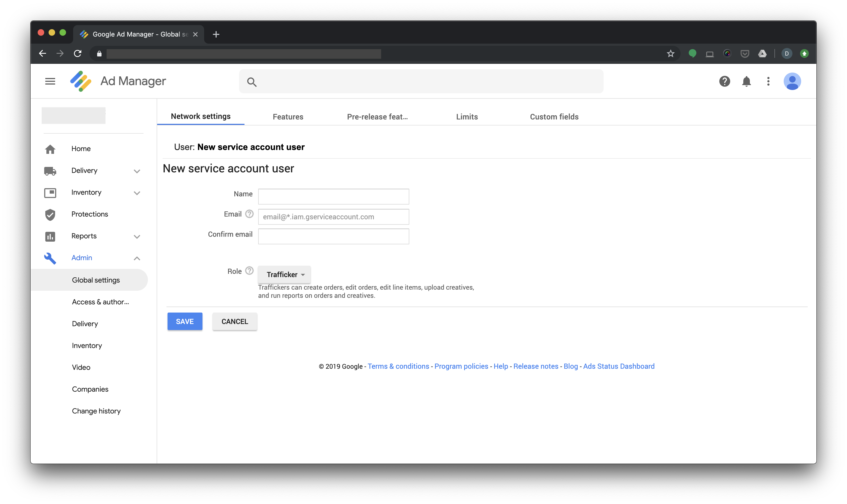
Task: Click the Ad Manager home icon
Action: 80,81
